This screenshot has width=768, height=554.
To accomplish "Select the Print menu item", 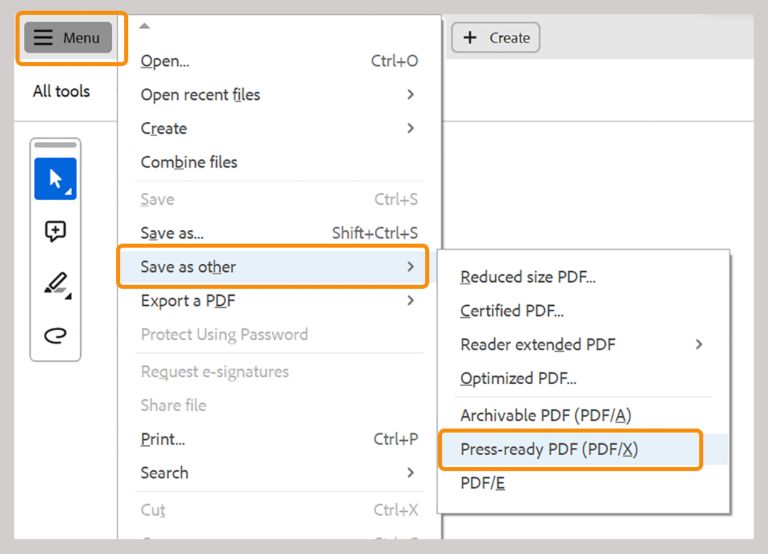I will click(x=163, y=439).
